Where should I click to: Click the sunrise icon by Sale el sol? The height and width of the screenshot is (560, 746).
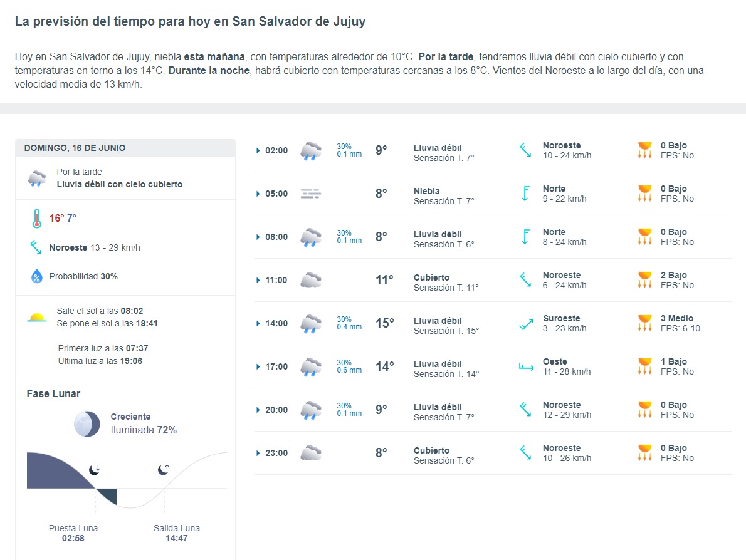(x=36, y=318)
